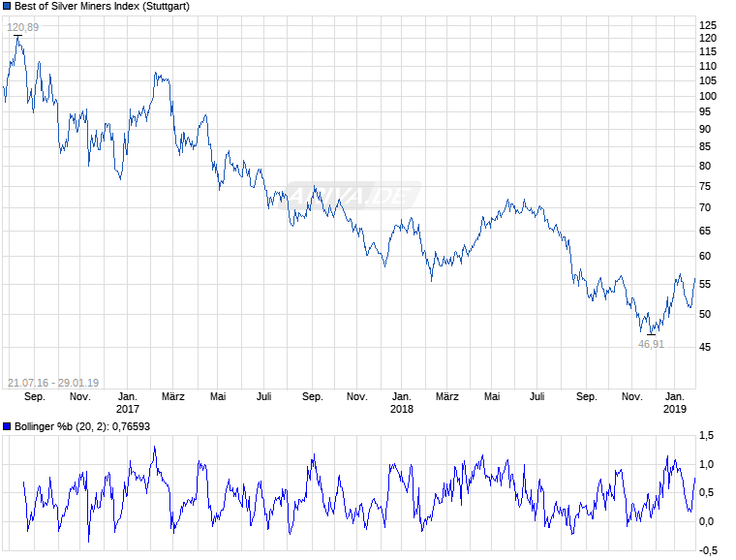Click the 100 value on price axis
The height and width of the screenshot is (560, 736).
pos(708,96)
